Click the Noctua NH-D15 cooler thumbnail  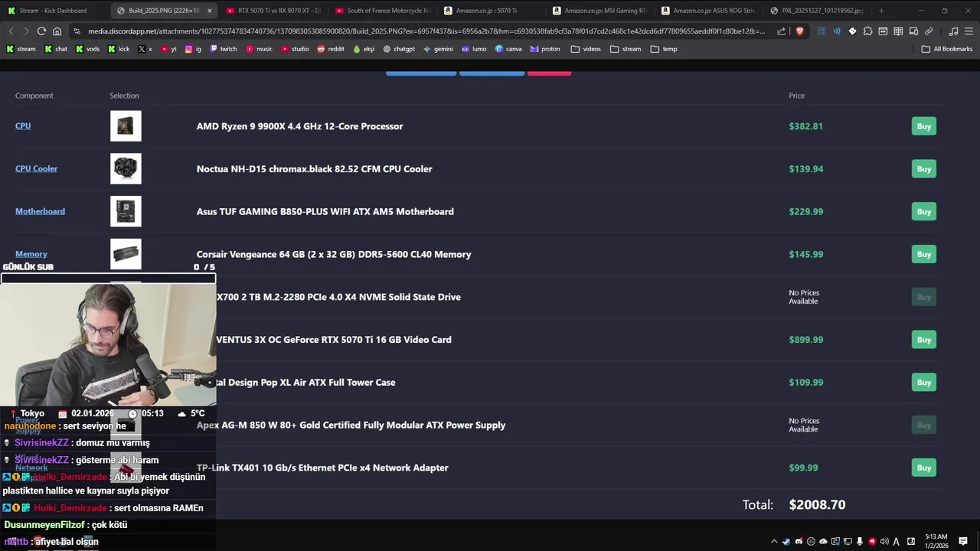126,169
